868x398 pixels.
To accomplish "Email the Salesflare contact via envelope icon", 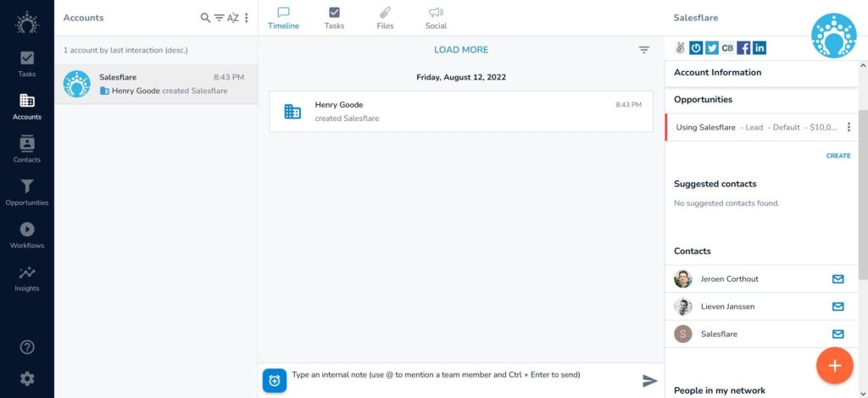I will [x=838, y=334].
